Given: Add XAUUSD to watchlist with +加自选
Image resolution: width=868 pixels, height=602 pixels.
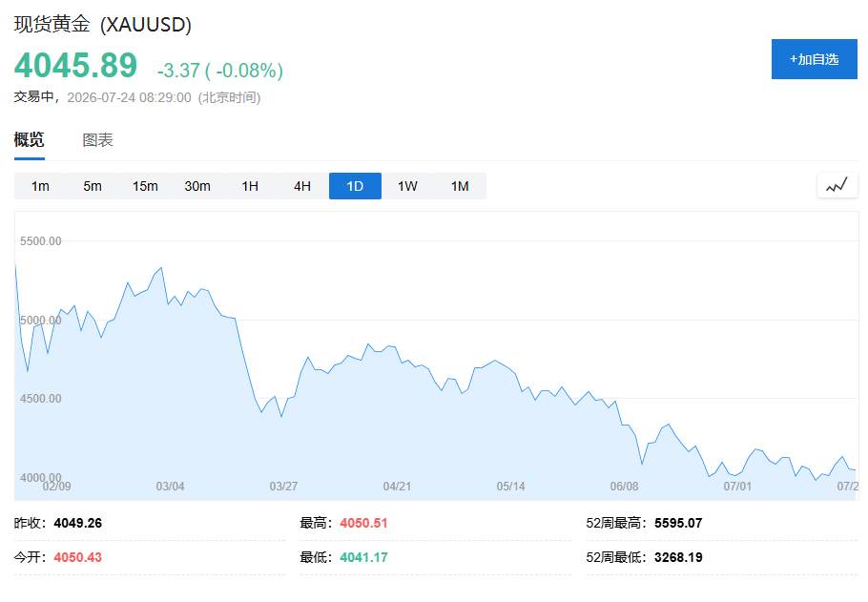Looking at the screenshot, I should pos(815,59).
